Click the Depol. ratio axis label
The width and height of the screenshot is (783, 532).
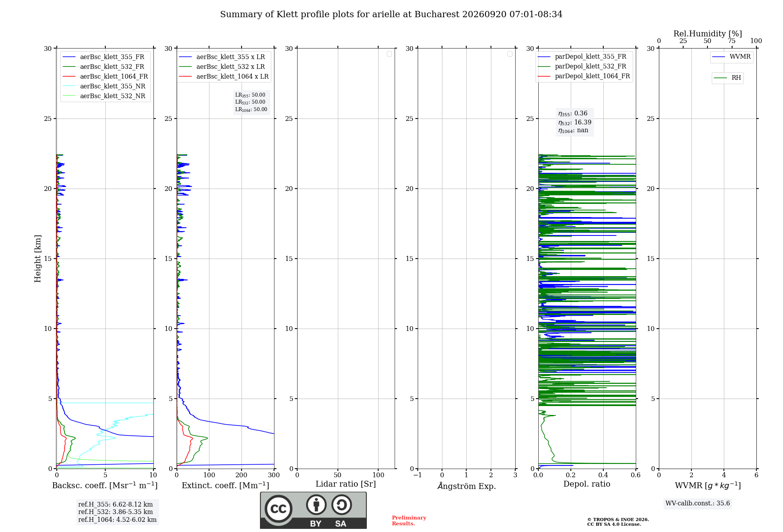coord(587,484)
